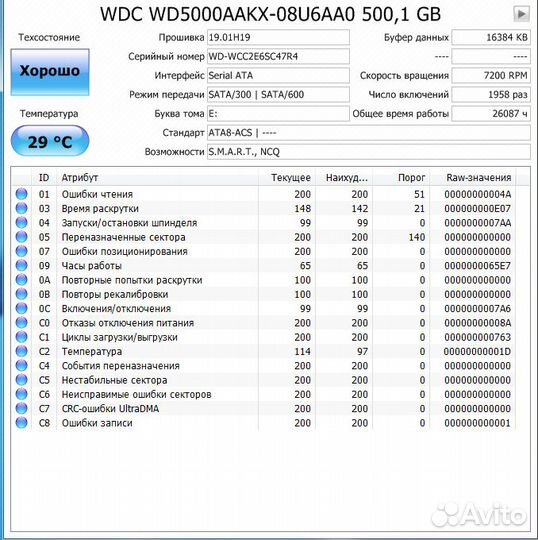
Task: Click raw value 00000000763
Action: coord(478,337)
